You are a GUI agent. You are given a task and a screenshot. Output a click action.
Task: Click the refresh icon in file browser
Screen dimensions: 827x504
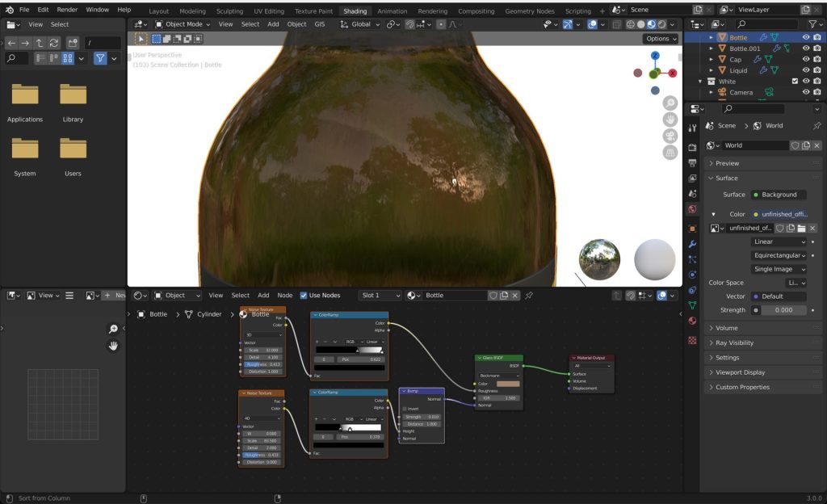tap(54, 43)
